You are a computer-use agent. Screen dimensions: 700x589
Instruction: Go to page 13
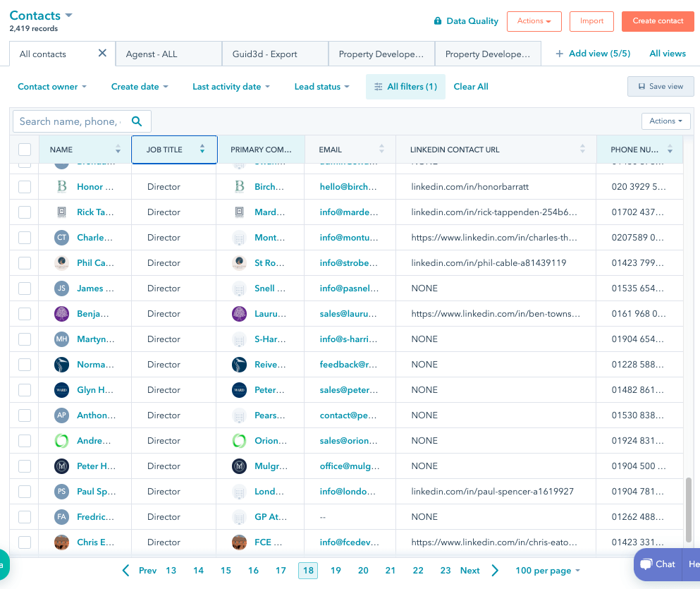pos(171,571)
